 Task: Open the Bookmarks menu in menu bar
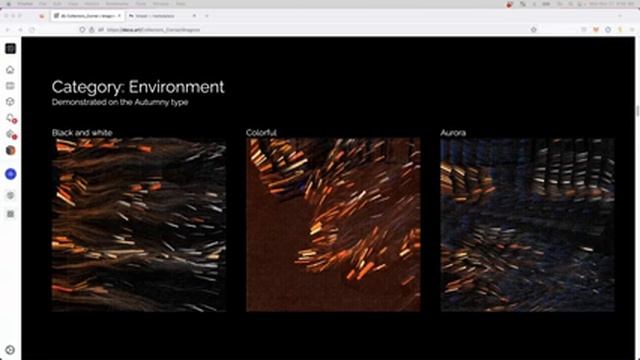117,4
